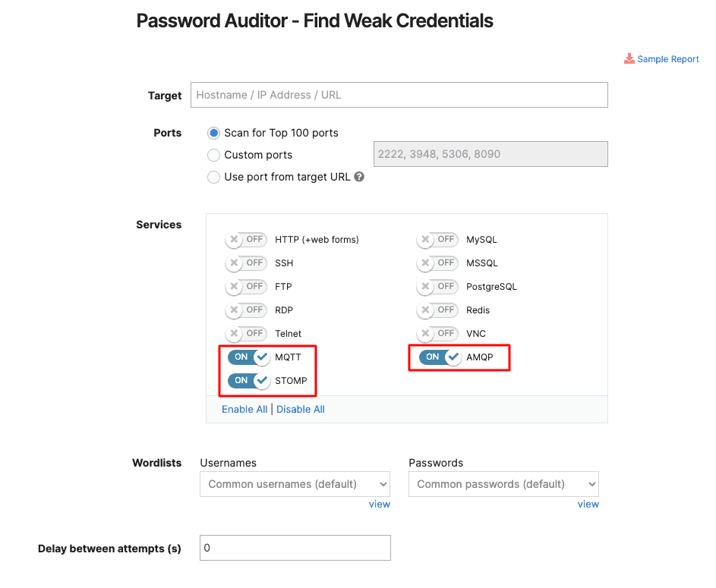Enable the HTTP (+web forms) service toggle

coord(246,239)
